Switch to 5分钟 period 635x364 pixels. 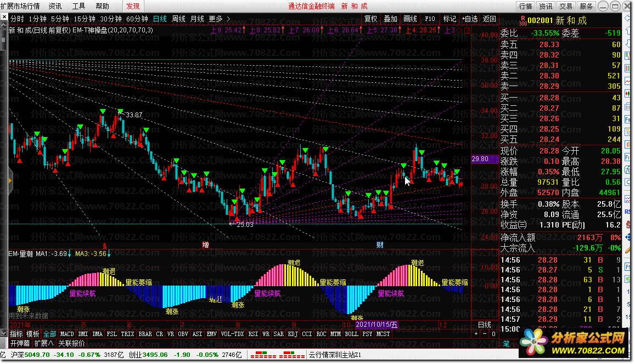[60, 19]
